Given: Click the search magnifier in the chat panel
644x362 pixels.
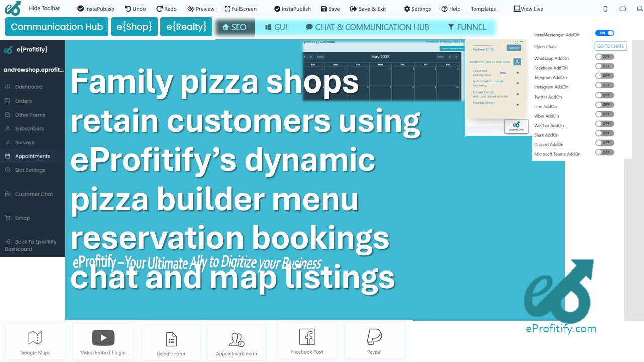Looking at the screenshot, I should tap(517, 62).
